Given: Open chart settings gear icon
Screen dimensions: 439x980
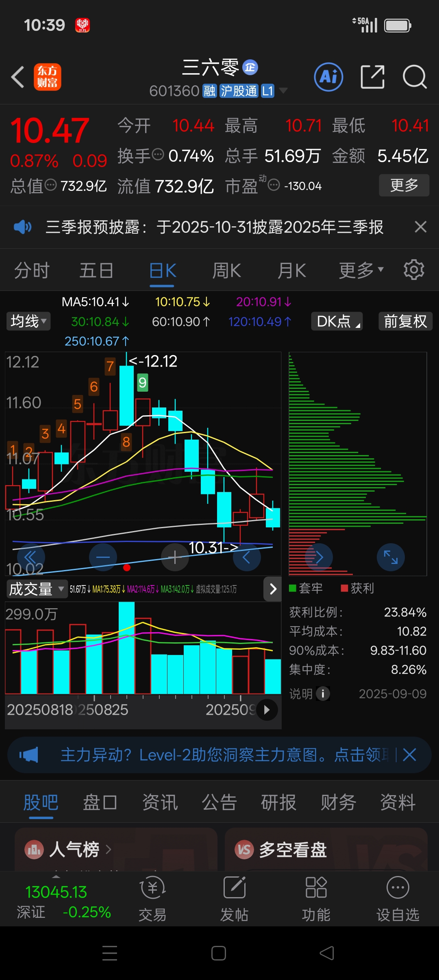Looking at the screenshot, I should pos(414,270).
